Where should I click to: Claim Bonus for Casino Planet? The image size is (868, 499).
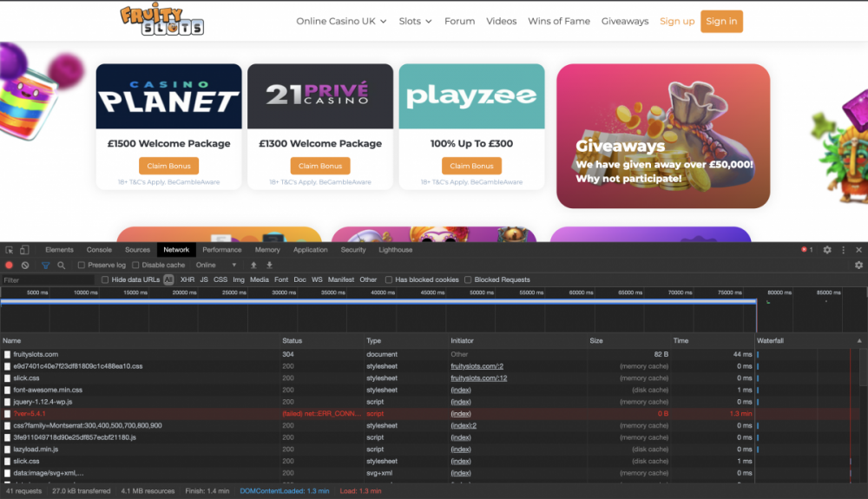(x=169, y=166)
